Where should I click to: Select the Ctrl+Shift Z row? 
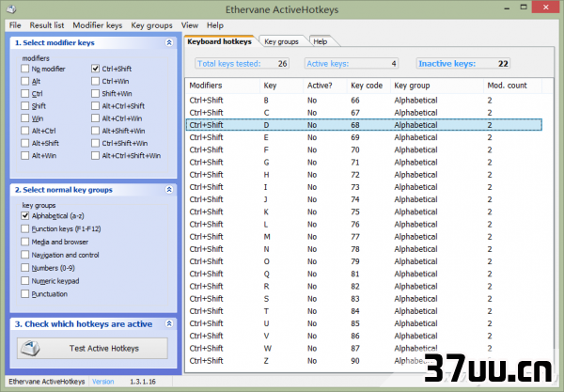pyautogui.click(x=364, y=361)
